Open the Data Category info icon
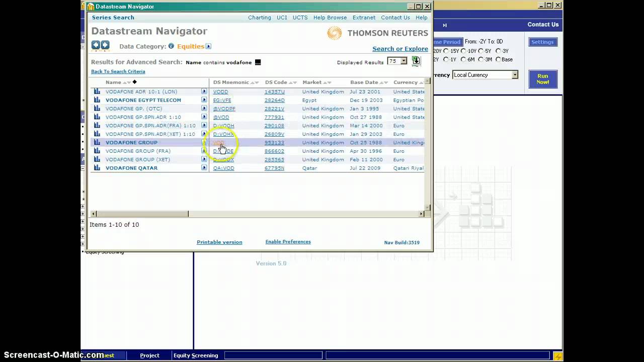 171,46
